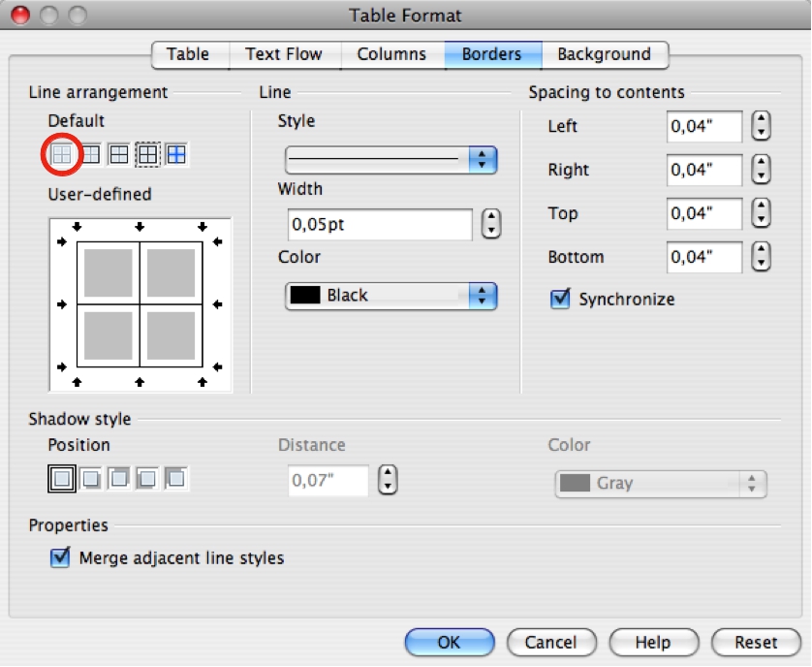812x667 pixels.
Task: Select the 'box, horizontal and vertical lines' preset
Action: [146, 153]
